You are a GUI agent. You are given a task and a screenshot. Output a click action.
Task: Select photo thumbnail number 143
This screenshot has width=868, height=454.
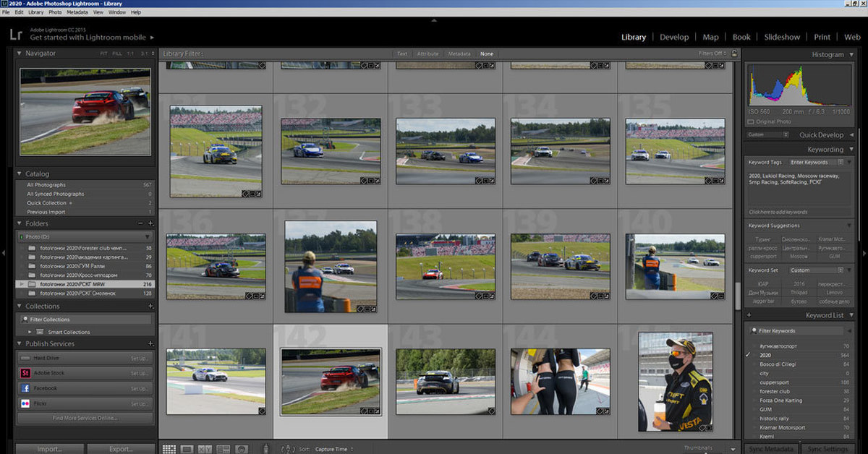(446, 382)
